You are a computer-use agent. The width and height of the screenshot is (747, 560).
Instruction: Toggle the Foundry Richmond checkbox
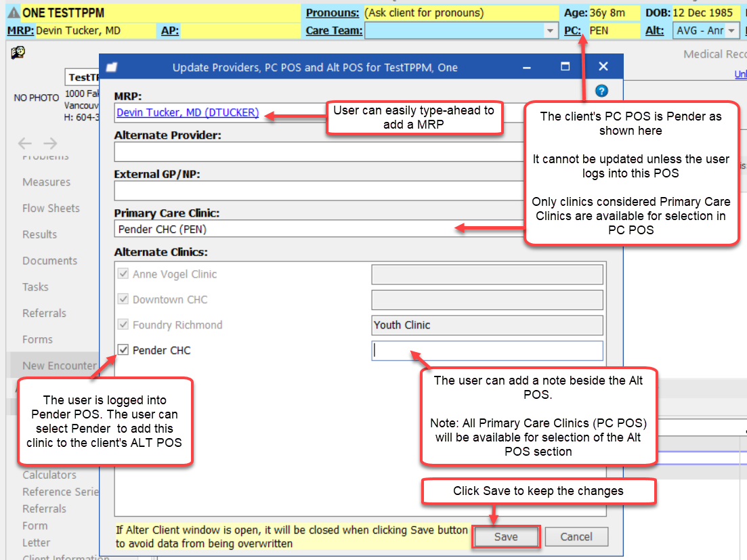[x=123, y=325]
